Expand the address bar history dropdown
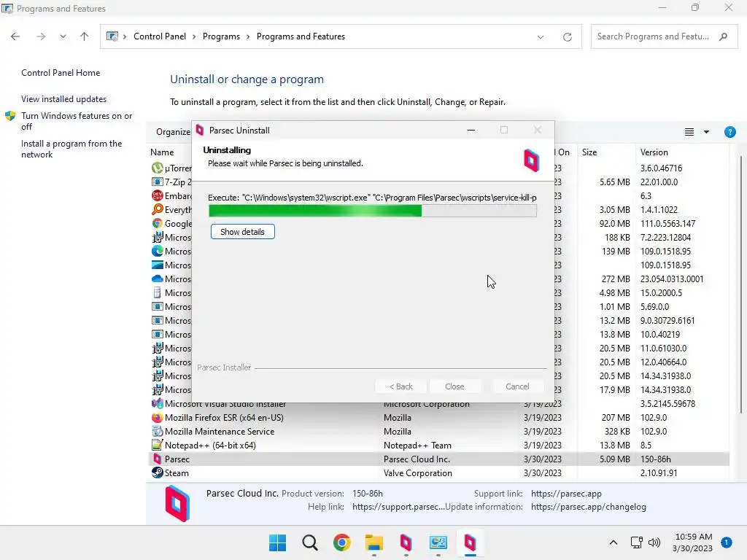The image size is (747, 560). click(541, 36)
